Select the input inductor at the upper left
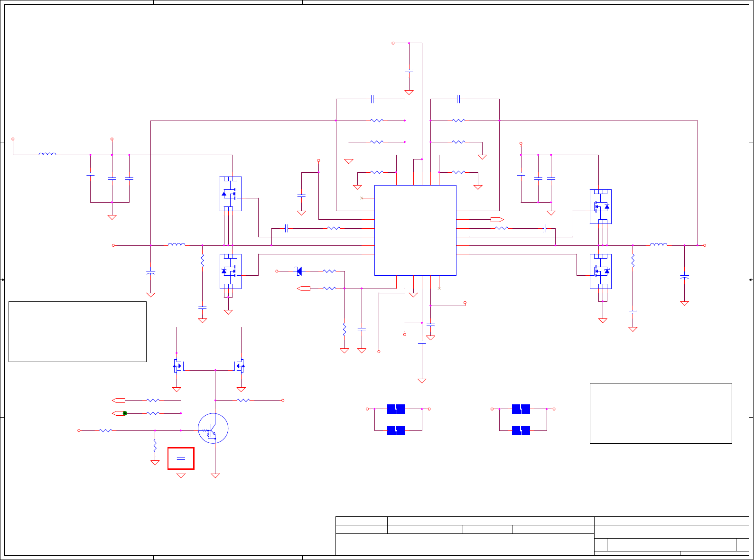This screenshot has height=560, width=754. pyautogui.click(x=47, y=154)
